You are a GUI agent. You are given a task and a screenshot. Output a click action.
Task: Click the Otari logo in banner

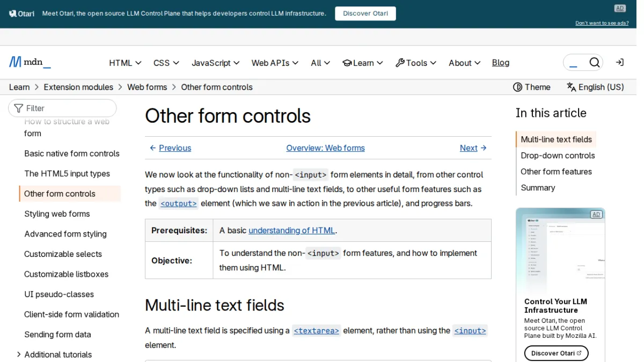point(22,13)
